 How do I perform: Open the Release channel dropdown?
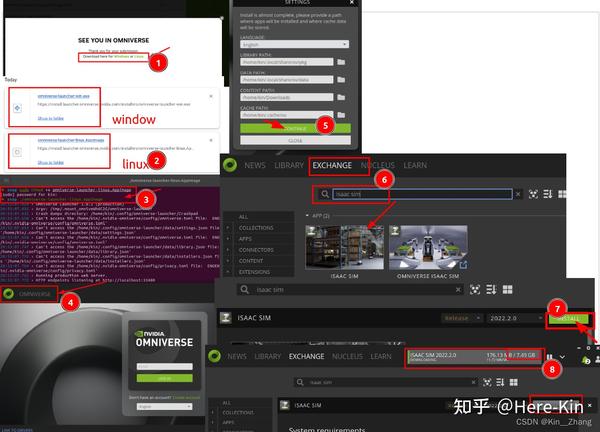[461, 318]
